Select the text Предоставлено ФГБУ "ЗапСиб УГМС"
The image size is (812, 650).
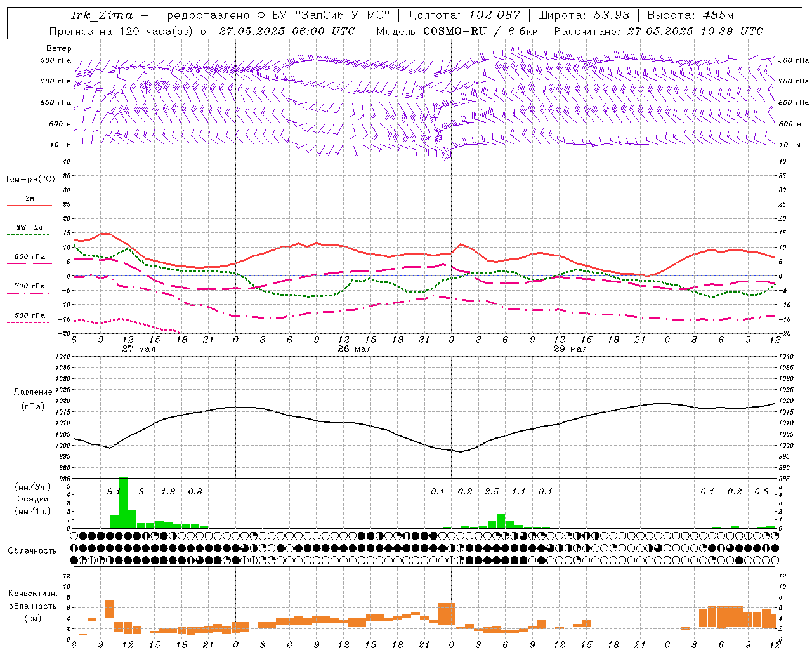(x=273, y=15)
